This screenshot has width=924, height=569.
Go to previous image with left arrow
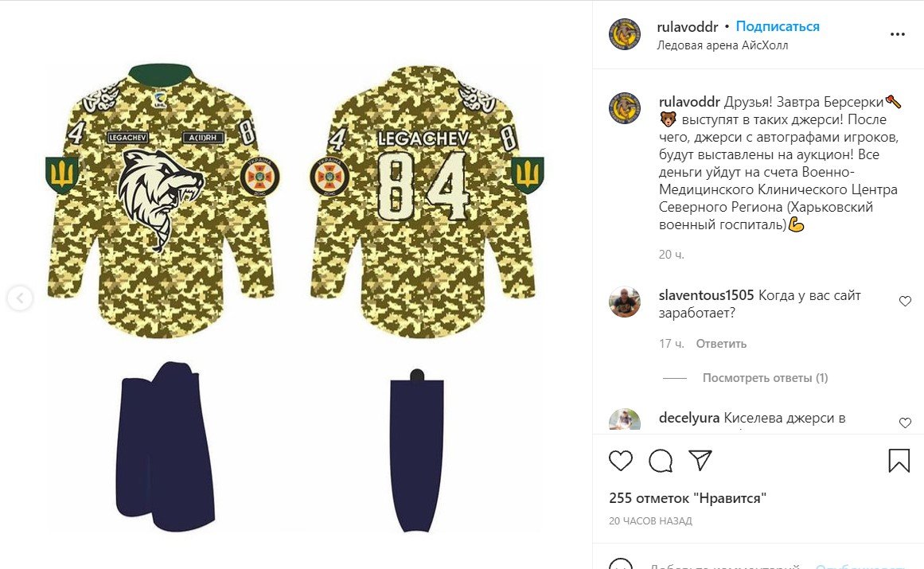coord(20,298)
